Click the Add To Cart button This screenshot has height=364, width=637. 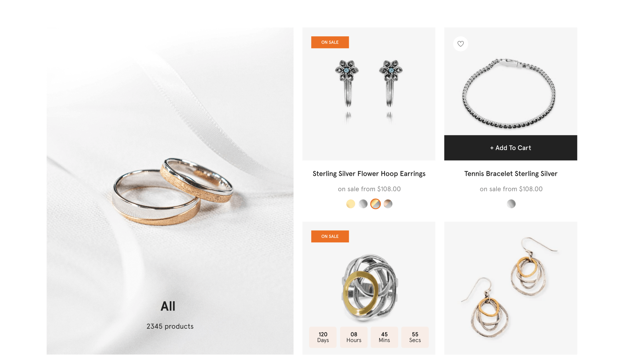511,148
